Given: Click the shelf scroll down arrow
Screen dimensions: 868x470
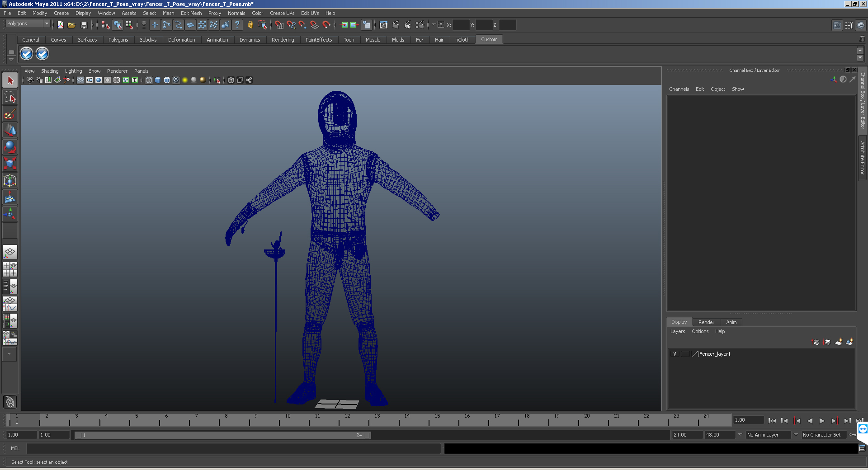Looking at the screenshot, I should tap(860, 58).
